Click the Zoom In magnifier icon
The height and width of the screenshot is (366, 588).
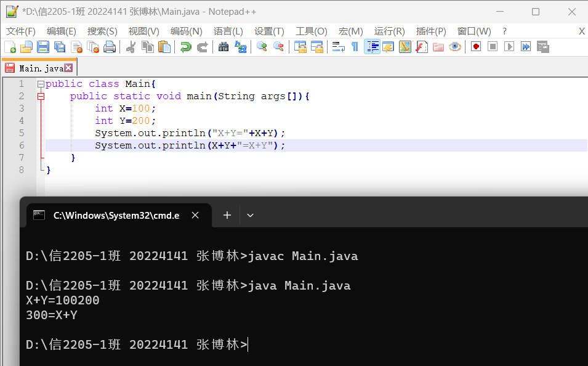pyautogui.click(x=262, y=47)
